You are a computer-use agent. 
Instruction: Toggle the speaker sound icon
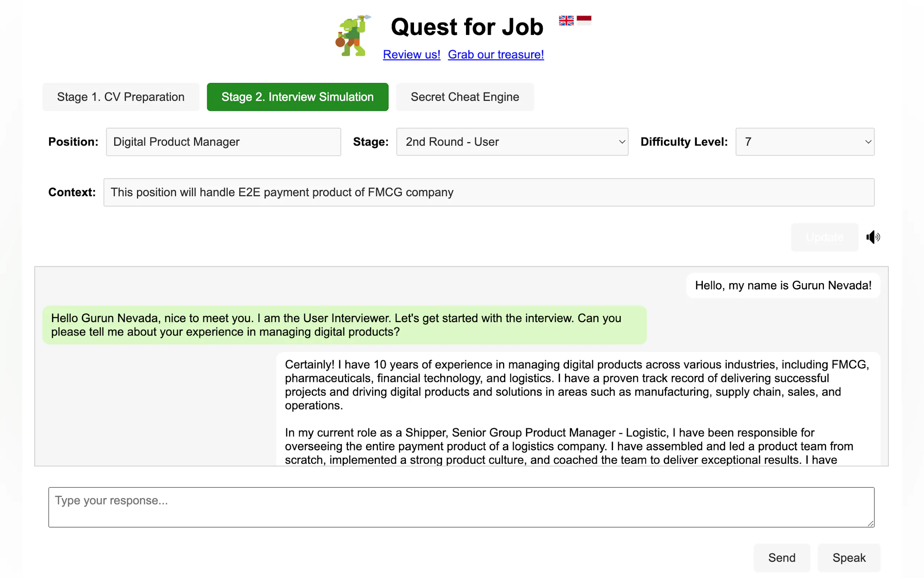pyautogui.click(x=872, y=237)
